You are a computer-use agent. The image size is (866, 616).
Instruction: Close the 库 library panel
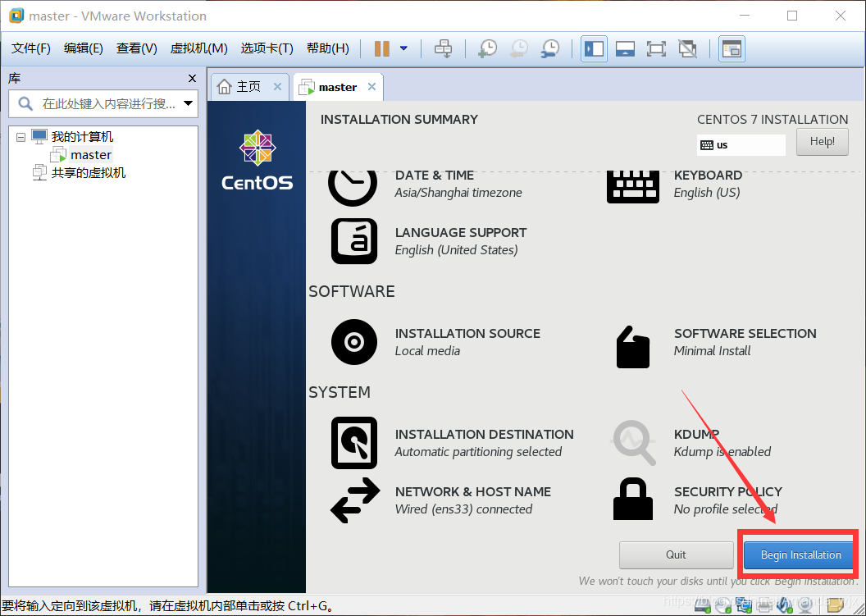click(192, 79)
